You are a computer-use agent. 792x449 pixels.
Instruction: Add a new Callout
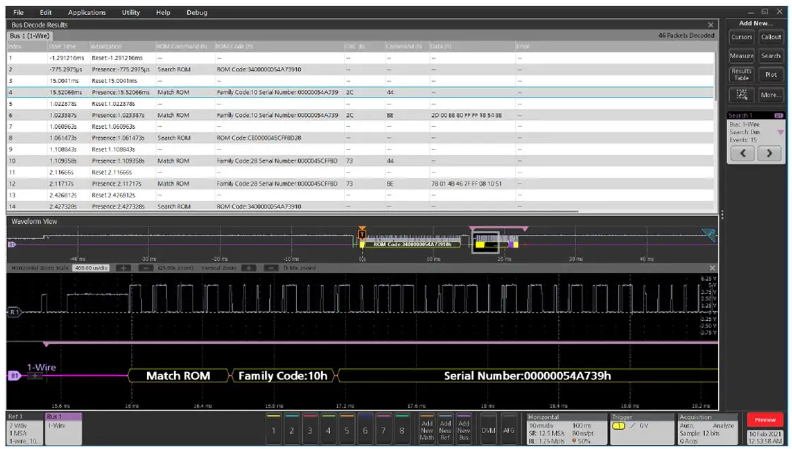pyautogui.click(x=771, y=37)
